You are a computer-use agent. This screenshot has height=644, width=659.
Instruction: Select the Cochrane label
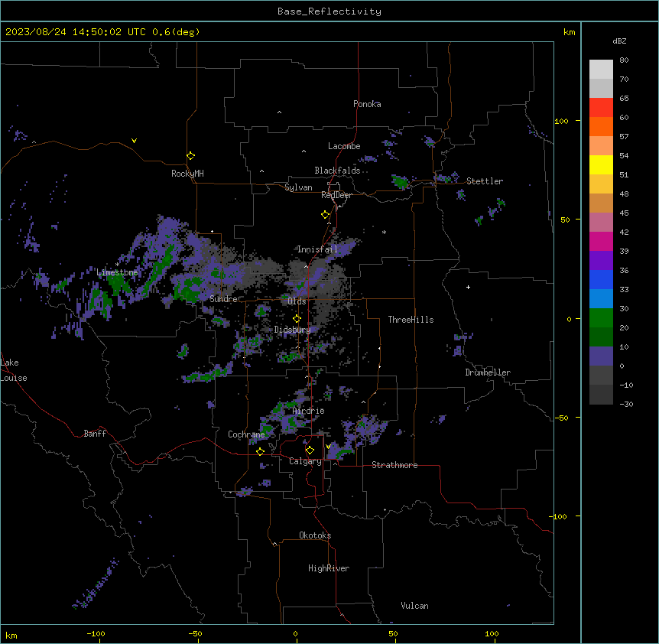[x=246, y=434]
